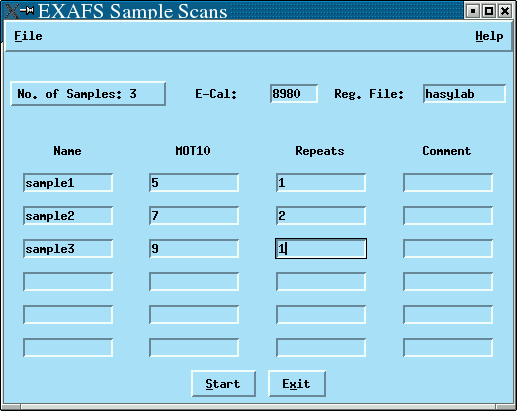Click the Reg. File field containing hasylab
This screenshot has height=411, width=517.
pos(464,94)
